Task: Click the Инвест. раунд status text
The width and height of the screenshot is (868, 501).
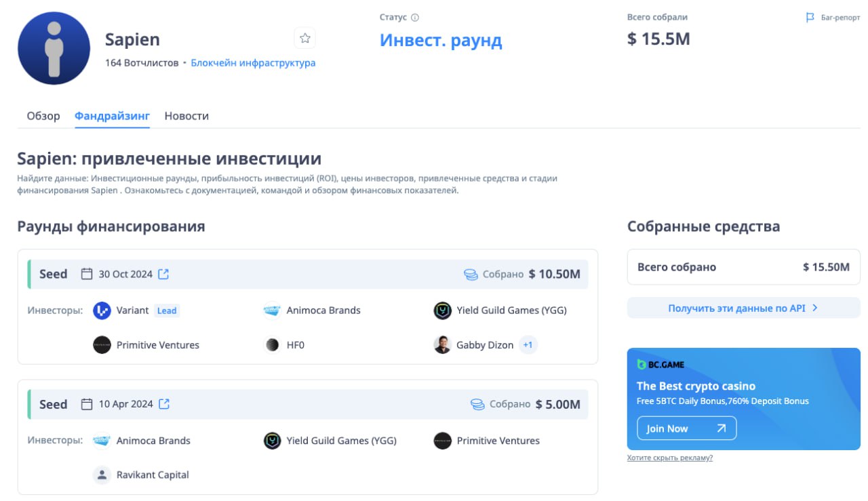Action: click(441, 40)
